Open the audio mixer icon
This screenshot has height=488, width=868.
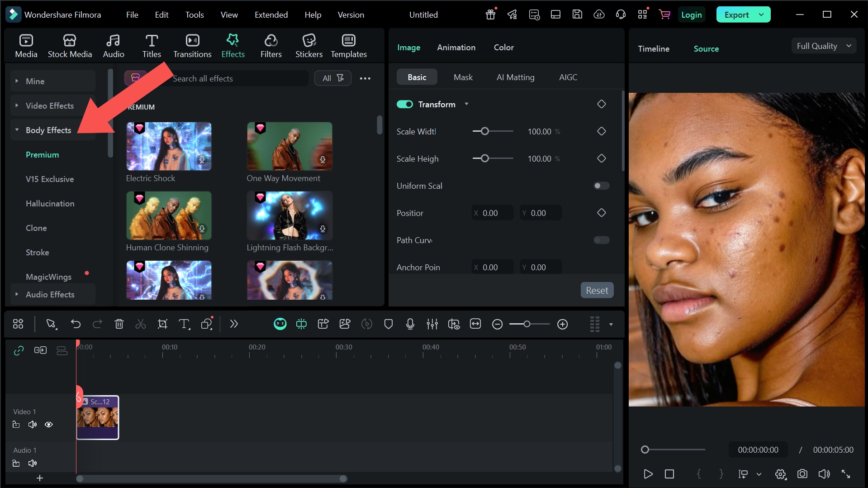(432, 324)
